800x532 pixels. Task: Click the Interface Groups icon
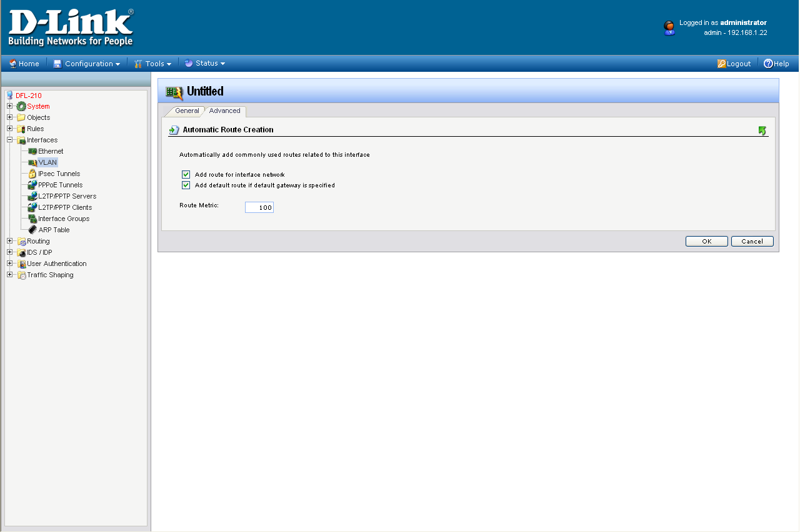coord(32,219)
